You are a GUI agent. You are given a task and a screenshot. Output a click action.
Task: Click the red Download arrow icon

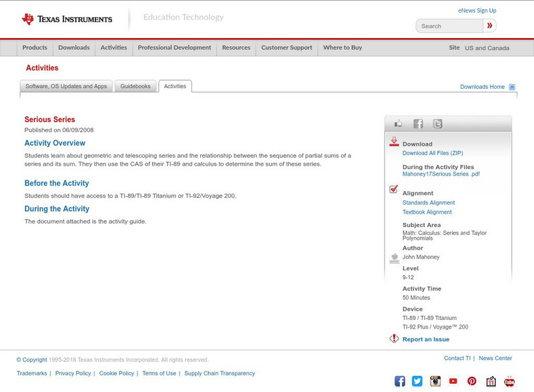393,142
